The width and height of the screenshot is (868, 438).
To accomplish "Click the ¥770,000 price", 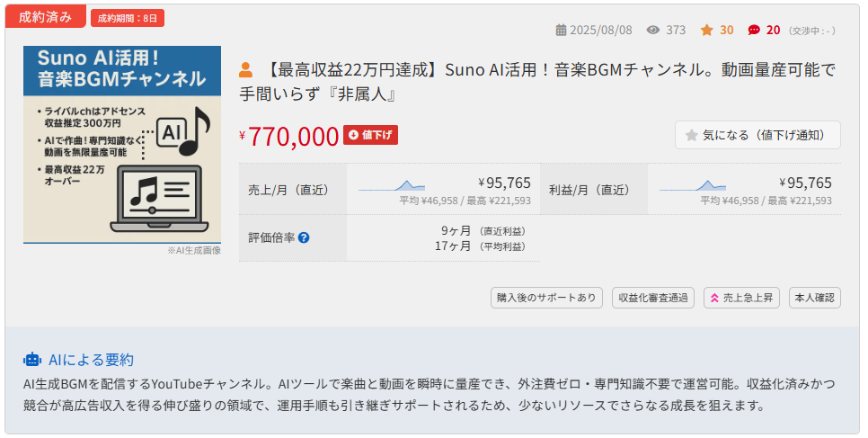I will coord(294,136).
